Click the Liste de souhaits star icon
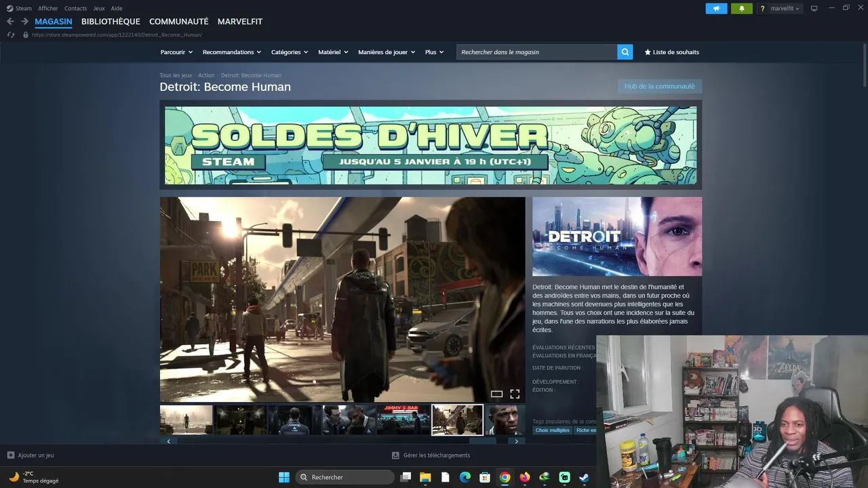This screenshot has height=488, width=868. point(648,52)
